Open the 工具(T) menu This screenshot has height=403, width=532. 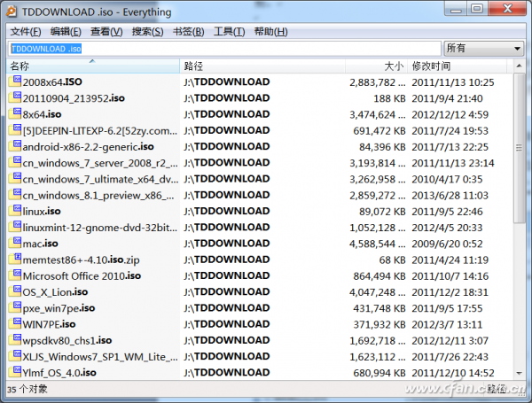[x=229, y=32]
